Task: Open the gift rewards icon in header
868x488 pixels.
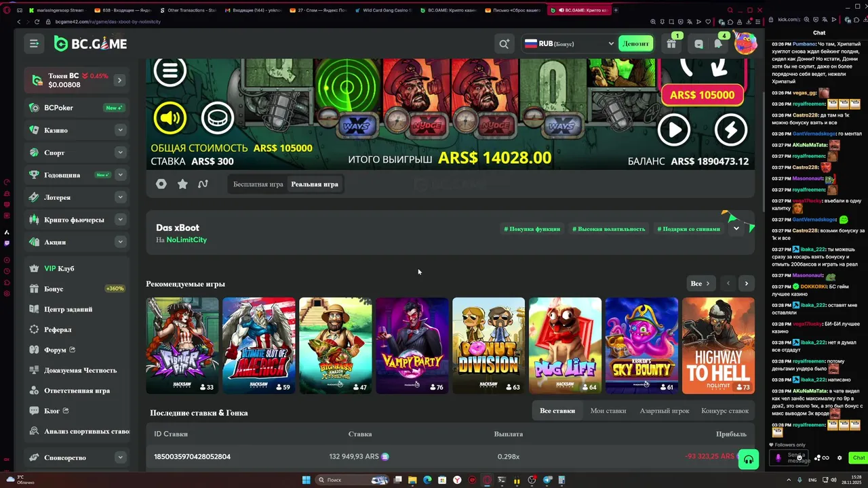Action: (671, 43)
